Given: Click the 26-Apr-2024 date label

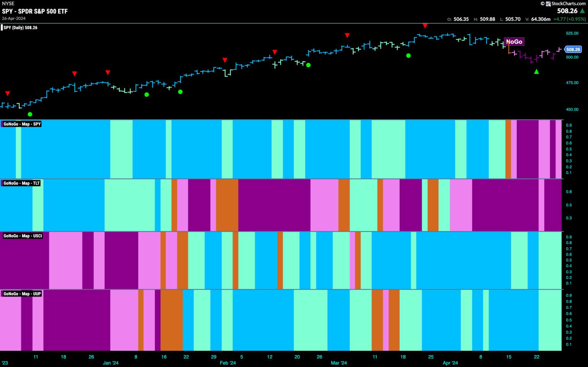Looking at the screenshot, I should (x=13, y=18).
